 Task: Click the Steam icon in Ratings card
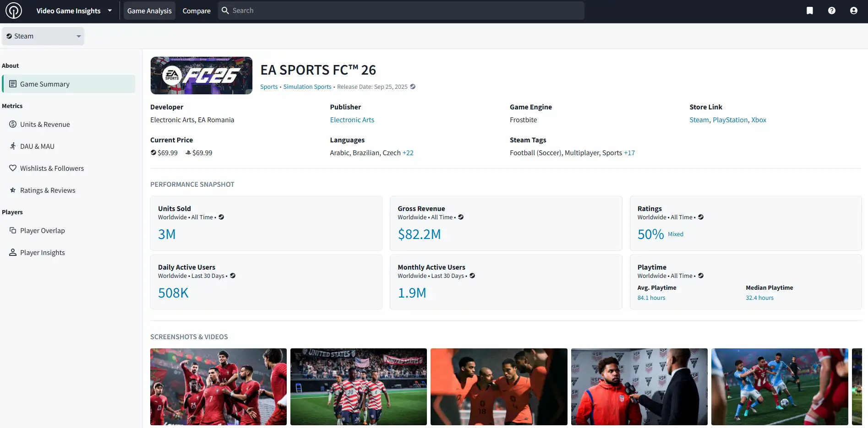point(701,217)
